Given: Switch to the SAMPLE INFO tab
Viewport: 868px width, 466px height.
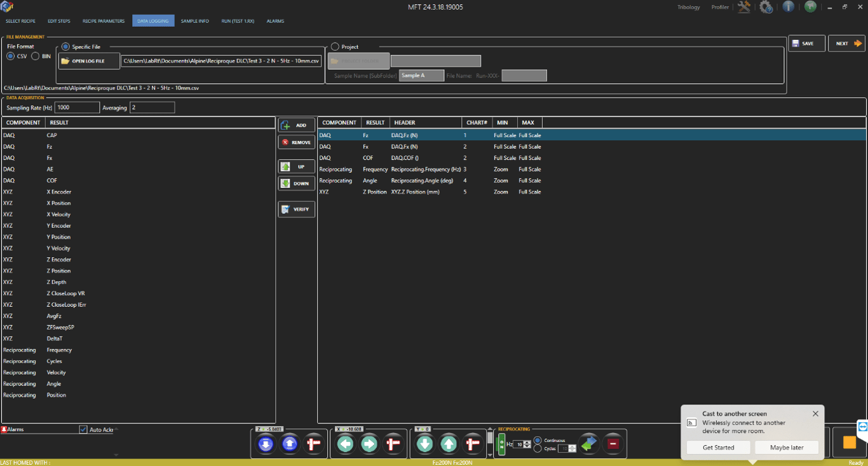Looking at the screenshot, I should (x=194, y=21).
